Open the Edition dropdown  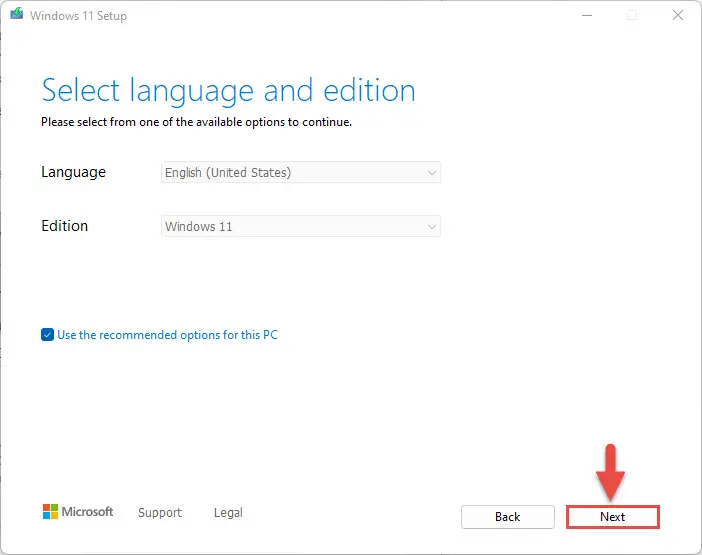pyautogui.click(x=301, y=226)
